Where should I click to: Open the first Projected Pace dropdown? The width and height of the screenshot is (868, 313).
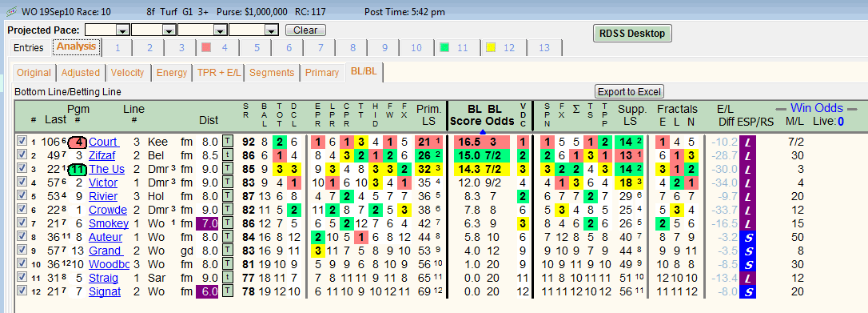pos(107,30)
